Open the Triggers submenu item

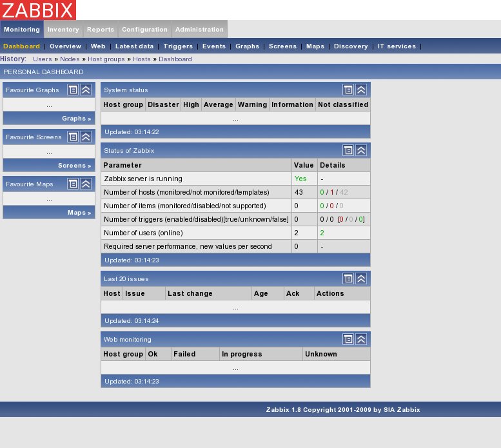pos(178,46)
